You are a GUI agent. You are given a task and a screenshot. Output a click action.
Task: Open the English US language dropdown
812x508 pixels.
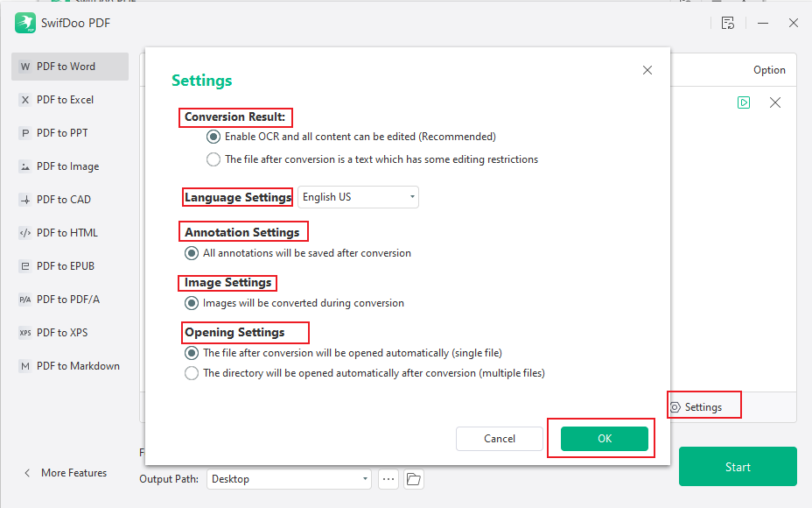pyautogui.click(x=359, y=197)
